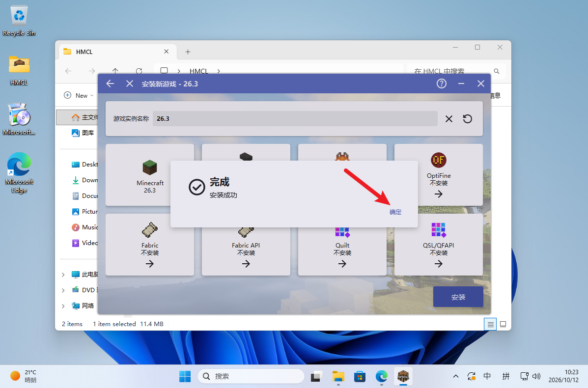
Task: Select the QSL/QFAPI installer card
Action: pos(438,245)
